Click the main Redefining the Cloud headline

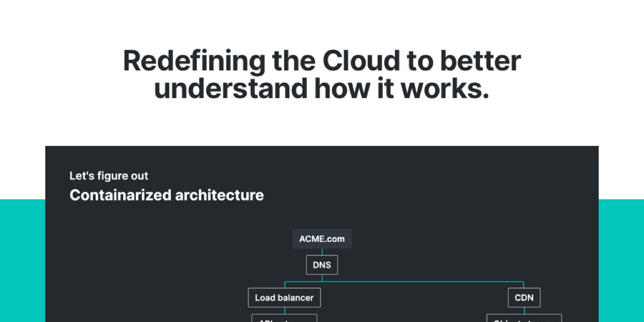coord(321,74)
